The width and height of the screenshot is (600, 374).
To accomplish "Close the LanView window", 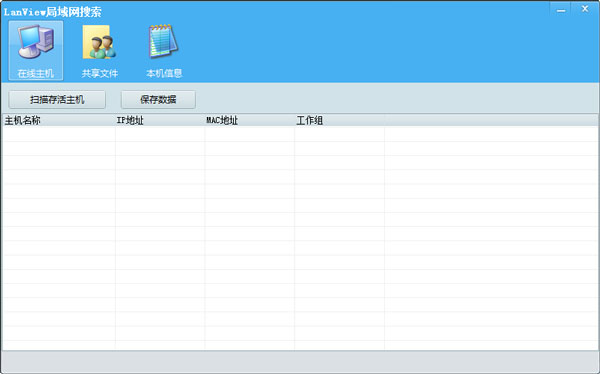I will click(x=585, y=9).
